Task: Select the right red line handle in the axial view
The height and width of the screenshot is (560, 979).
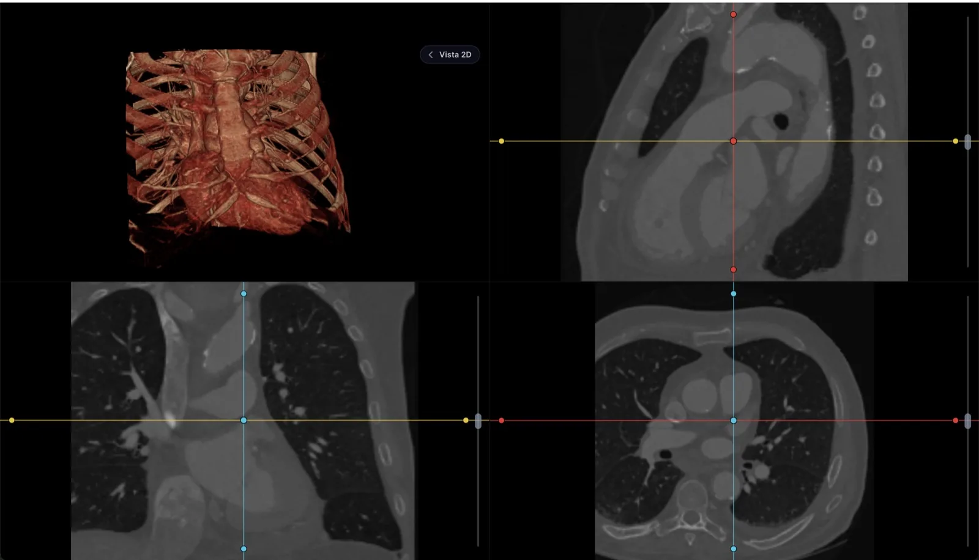Action: tap(956, 421)
